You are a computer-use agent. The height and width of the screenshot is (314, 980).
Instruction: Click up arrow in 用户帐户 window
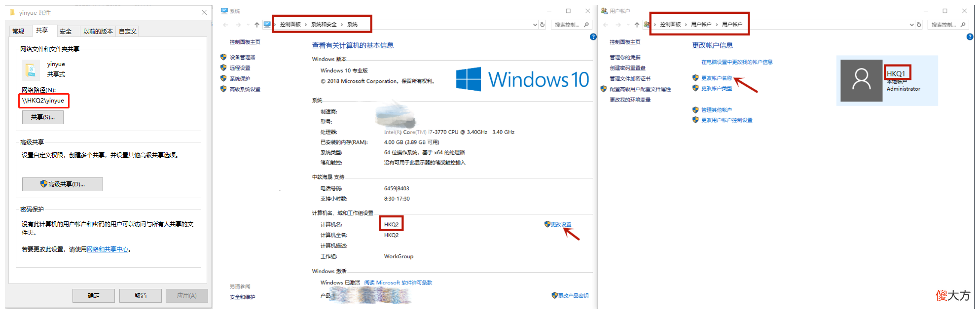point(637,25)
